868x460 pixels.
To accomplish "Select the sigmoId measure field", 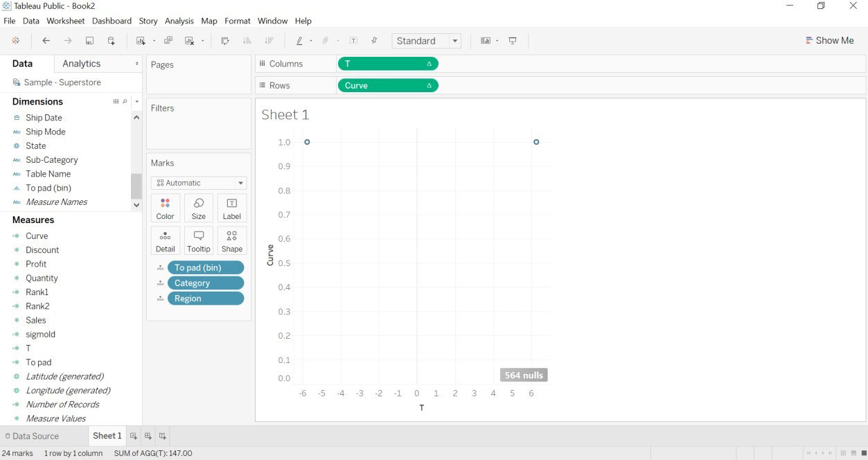I will [40, 335].
